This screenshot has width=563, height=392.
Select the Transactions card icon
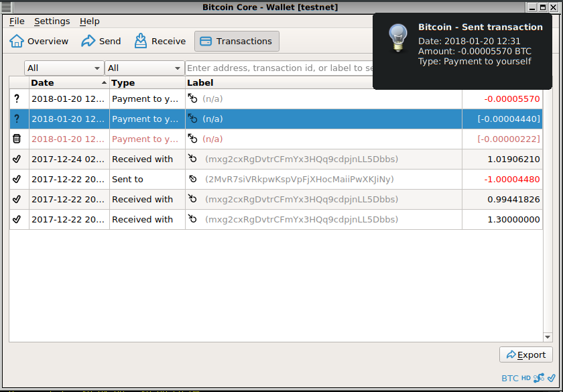(x=206, y=42)
